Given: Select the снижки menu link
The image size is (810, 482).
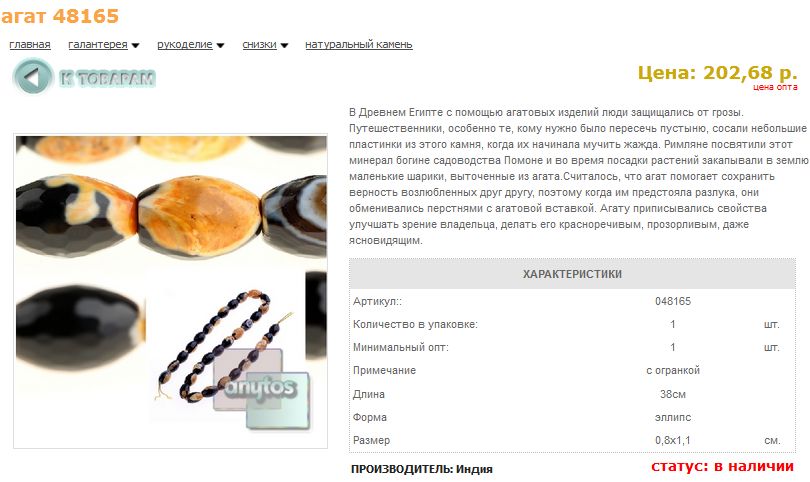Looking at the screenshot, I should tap(259, 44).
